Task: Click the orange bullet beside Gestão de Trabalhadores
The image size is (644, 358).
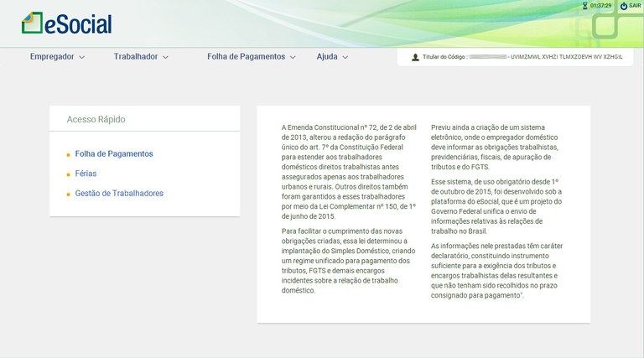Action: point(68,195)
